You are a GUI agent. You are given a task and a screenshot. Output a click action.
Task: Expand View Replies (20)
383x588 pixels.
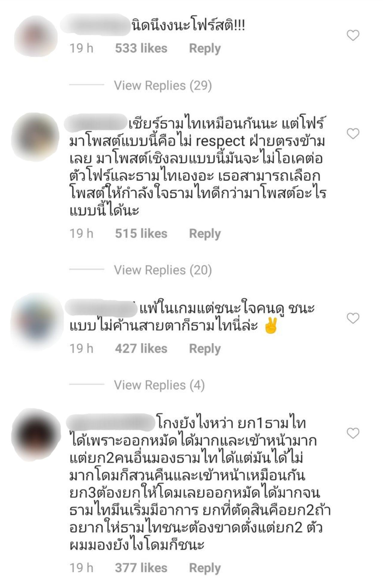tap(163, 270)
